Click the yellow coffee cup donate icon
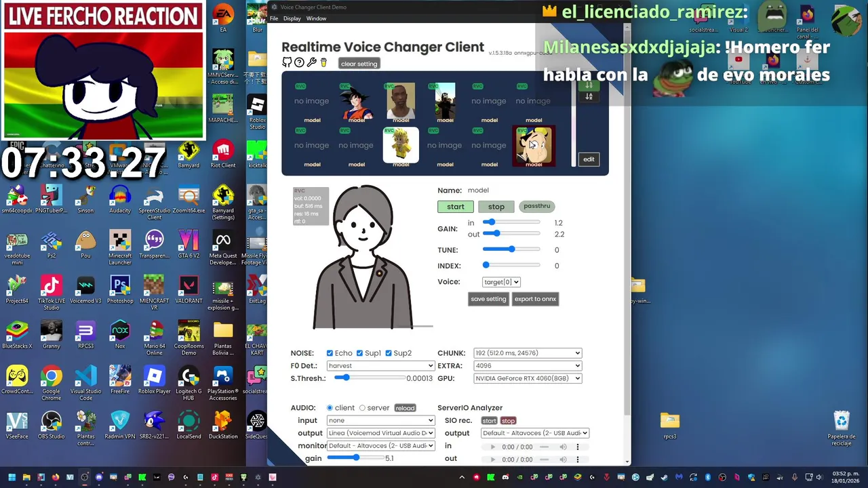 pos(323,62)
